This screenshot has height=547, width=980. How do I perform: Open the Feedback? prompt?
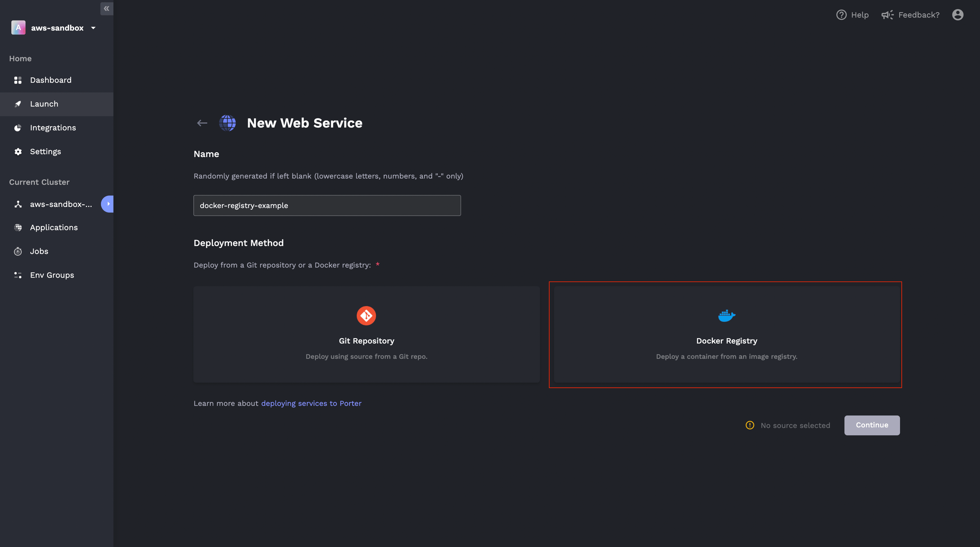910,15
